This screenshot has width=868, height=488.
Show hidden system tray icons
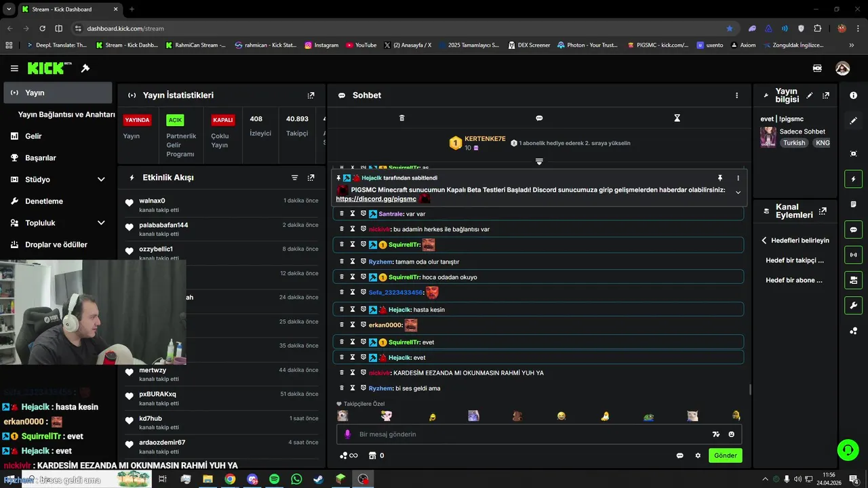pos(766,479)
